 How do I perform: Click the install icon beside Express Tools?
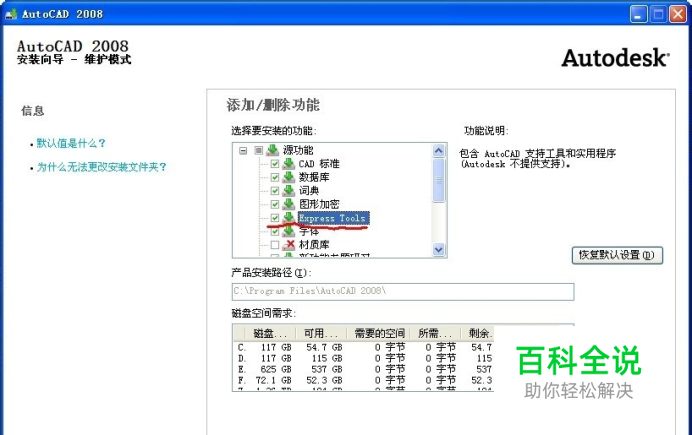coord(289,217)
